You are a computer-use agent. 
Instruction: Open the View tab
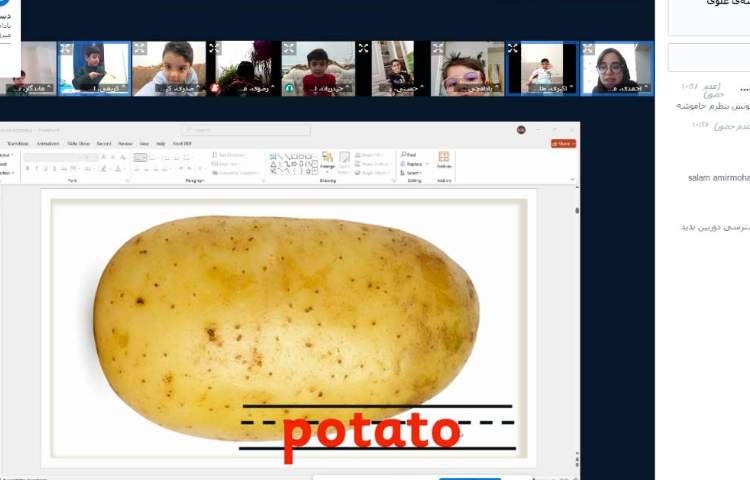144,143
